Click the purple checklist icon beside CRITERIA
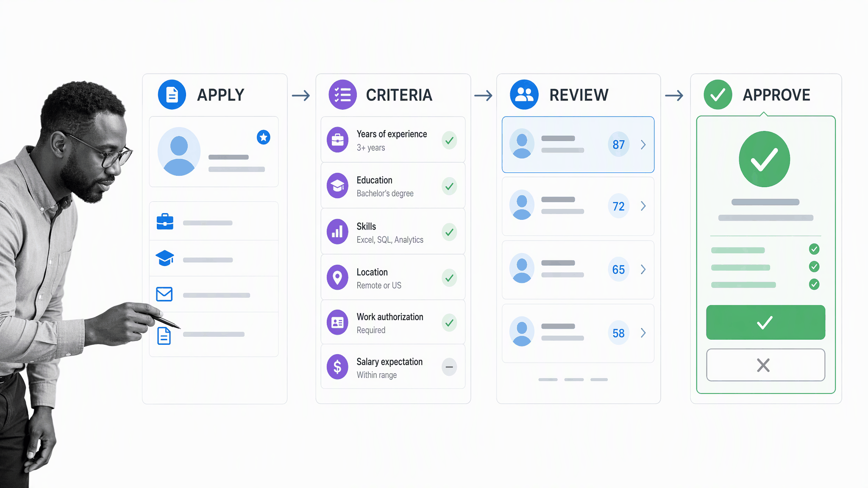The image size is (868, 488). [x=342, y=95]
